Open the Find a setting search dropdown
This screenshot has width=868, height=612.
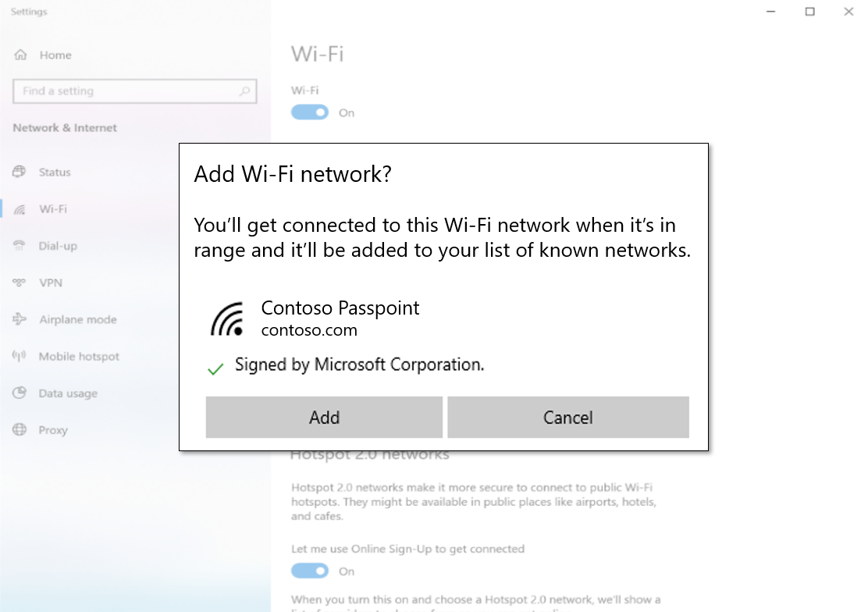(134, 91)
